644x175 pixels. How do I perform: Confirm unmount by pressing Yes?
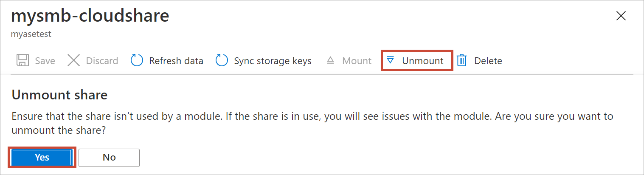(42, 157)
